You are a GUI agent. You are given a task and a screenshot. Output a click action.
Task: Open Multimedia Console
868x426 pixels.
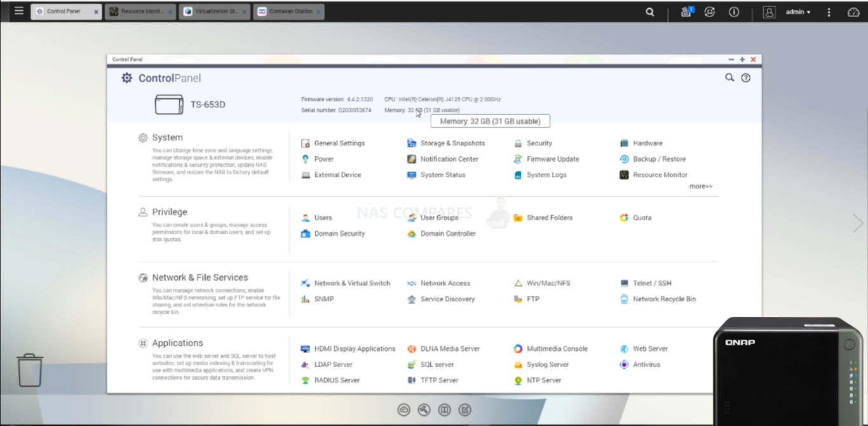[551, 349]
